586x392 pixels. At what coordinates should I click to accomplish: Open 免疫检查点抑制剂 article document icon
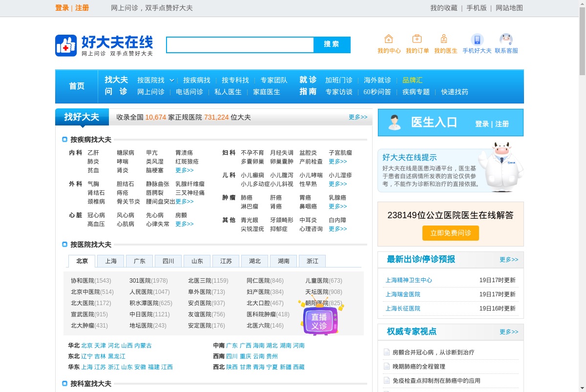click(x=387, y=380)
